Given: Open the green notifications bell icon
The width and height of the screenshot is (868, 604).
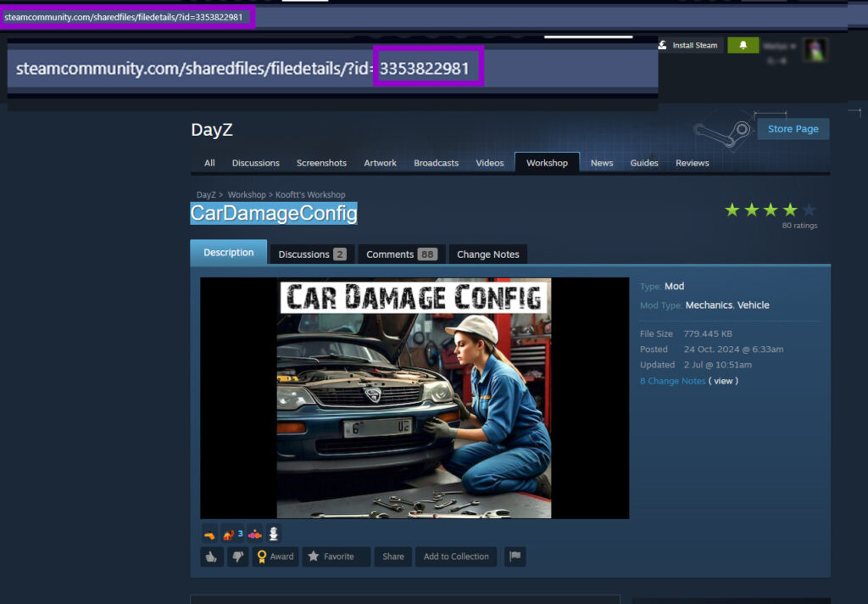Looking at the screenshot, I should [x=743, y=44].
